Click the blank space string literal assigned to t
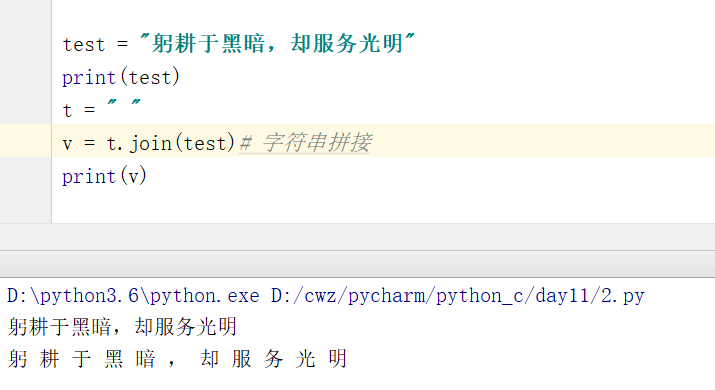This screenshot has width=715, height=390. pyautogui.click(x=124, y=107)
